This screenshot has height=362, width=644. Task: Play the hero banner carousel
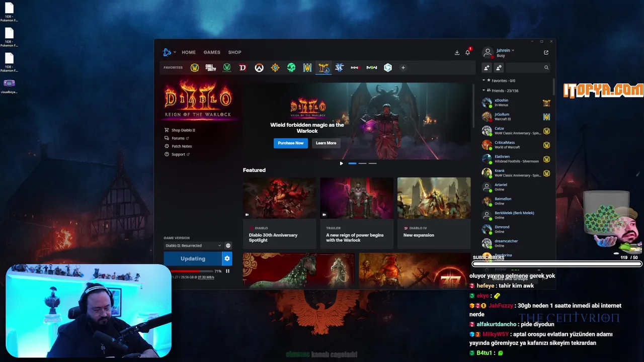pyautogui.click(x=341, y=163)
